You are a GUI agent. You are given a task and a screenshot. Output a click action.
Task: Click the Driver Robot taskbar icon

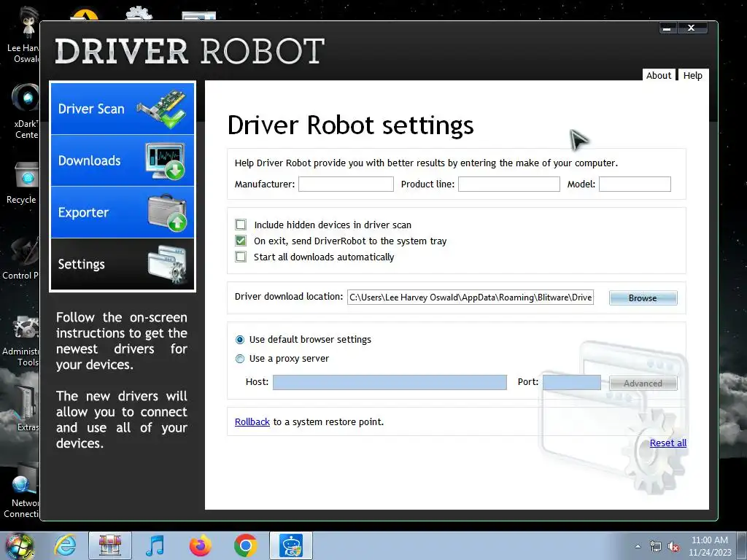click(291, 545)
